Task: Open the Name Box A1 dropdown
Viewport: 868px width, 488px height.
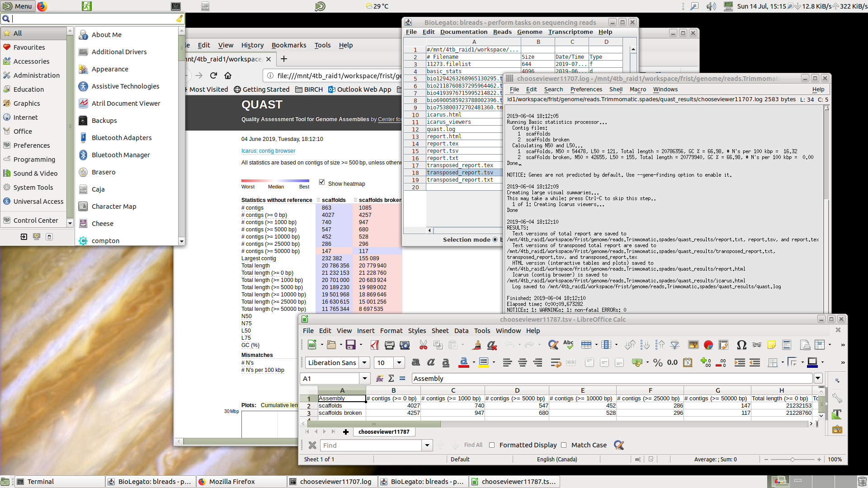Action: point(364,379)
